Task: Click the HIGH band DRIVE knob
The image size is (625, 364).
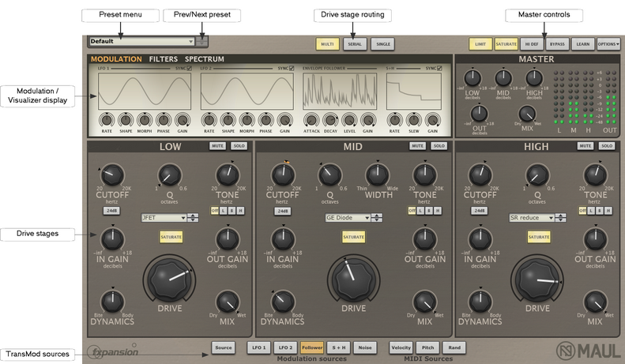Action: [537, 279]
